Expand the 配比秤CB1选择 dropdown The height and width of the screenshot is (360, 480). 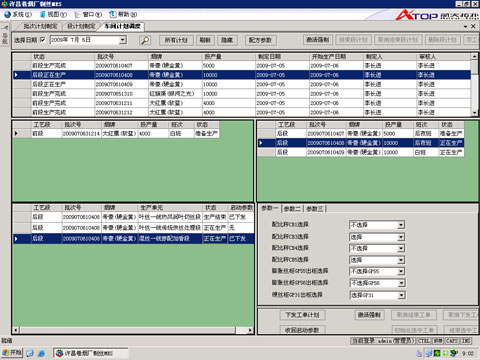tap(401, 225)
